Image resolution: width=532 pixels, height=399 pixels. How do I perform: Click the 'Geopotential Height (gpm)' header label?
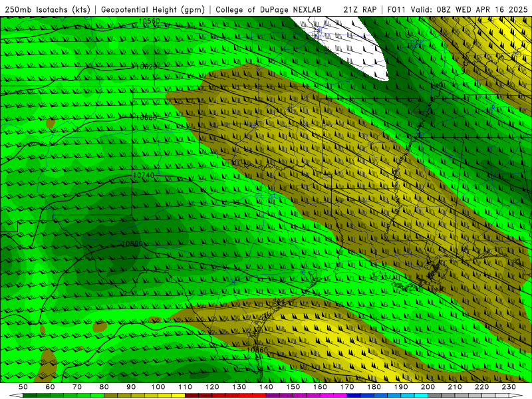click(x=153, y=10)
